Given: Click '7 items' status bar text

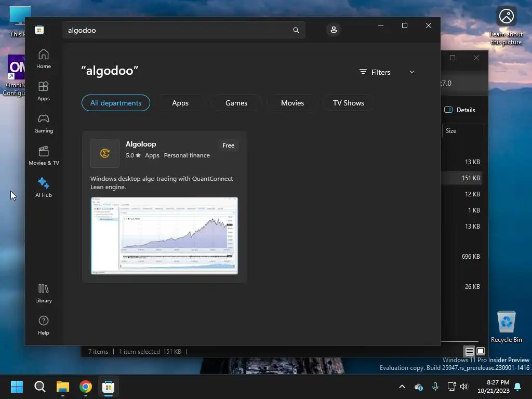Looking at the screenshot, I should [x=98, y=352].
